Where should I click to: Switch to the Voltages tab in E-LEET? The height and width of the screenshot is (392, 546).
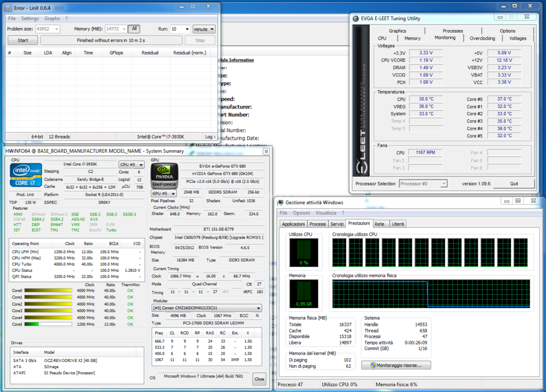pyautogui.click(x=518, y=38)
